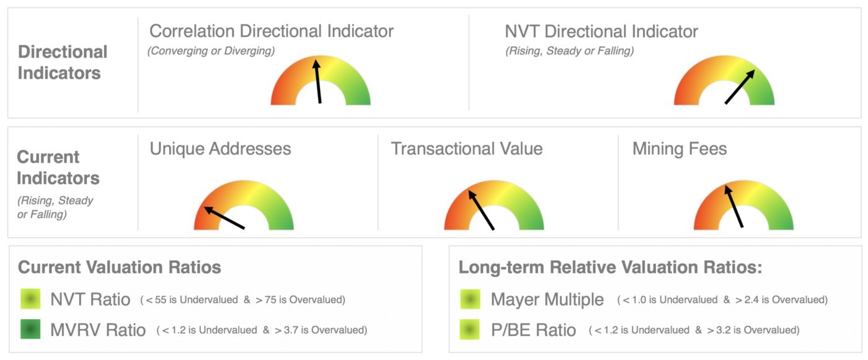Screen dimensions: 868x360
Task: Click the P/BE Ratio status square
Action: [x=470, y=330]
